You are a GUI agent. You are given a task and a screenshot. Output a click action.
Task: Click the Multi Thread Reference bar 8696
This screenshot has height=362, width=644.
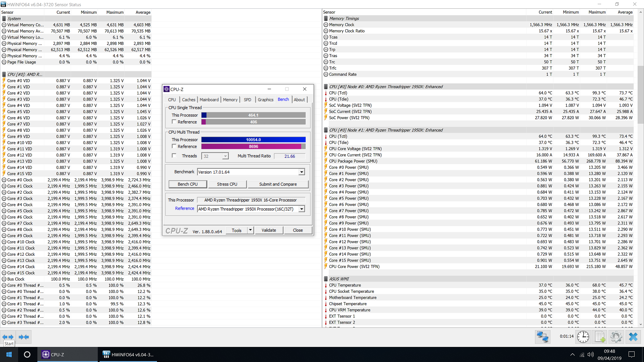254,146
